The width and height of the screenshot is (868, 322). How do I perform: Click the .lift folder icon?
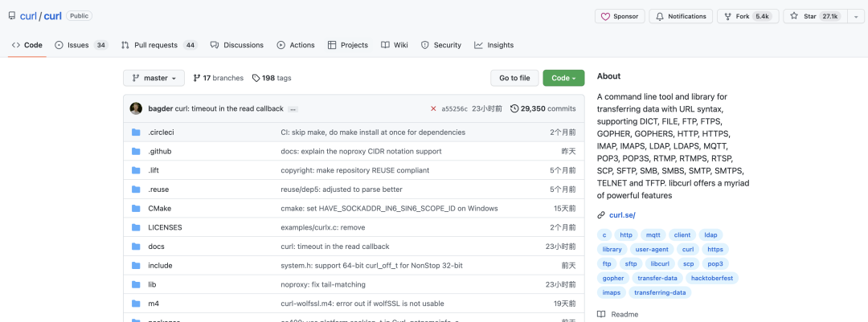point(136,170)
